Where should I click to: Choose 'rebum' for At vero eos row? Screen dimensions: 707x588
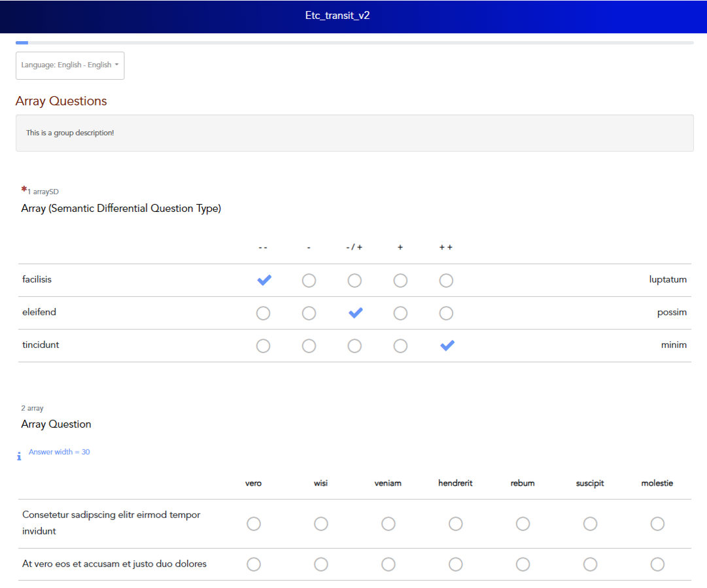pyautogui.click(x=523, y=564)
